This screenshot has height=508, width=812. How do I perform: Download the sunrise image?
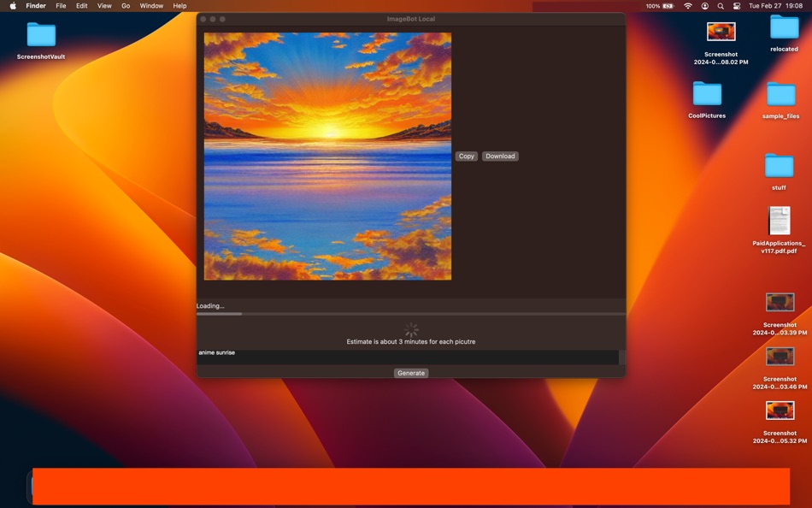pos(499,156)
